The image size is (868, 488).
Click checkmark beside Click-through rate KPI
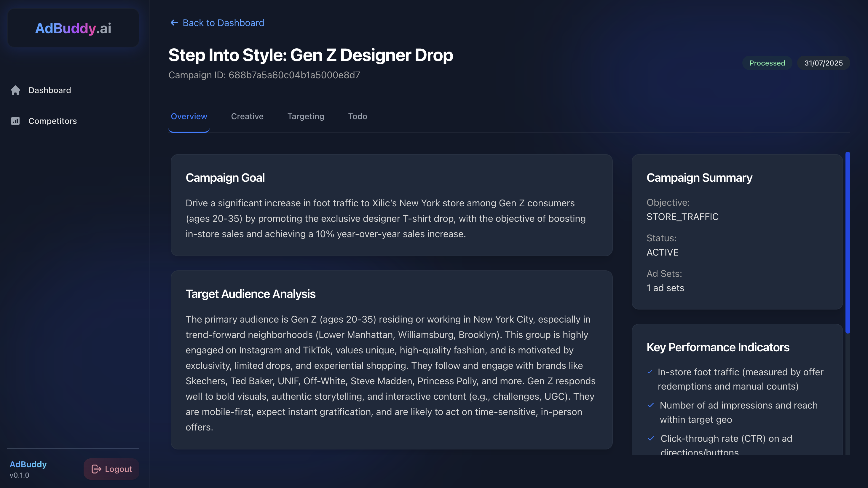pyautogui.click(x=651, y=438)
